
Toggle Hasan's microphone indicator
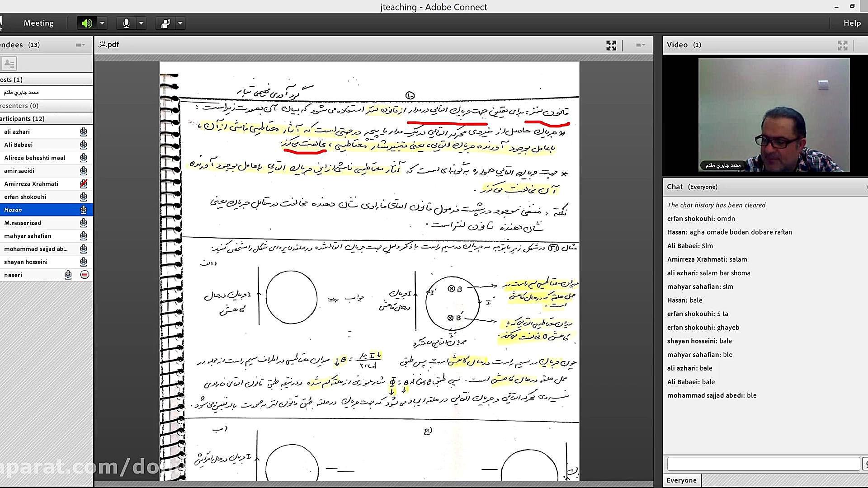[x=84, y=210]
